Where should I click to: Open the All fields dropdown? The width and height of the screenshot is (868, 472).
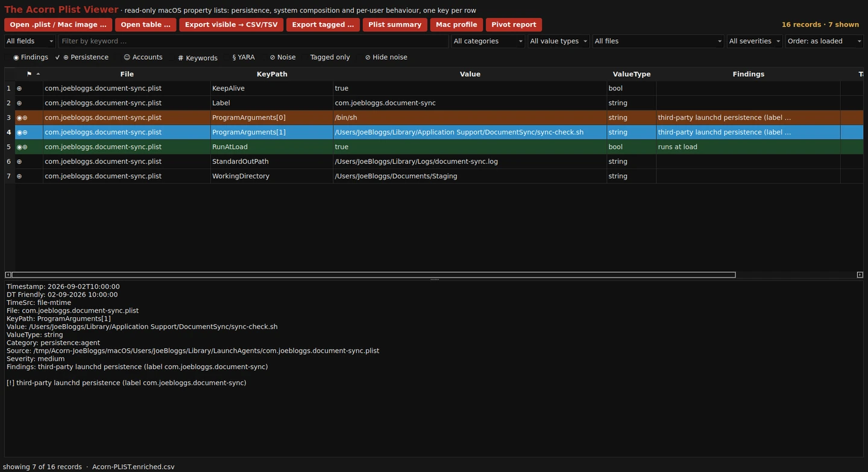click(30, 41)
